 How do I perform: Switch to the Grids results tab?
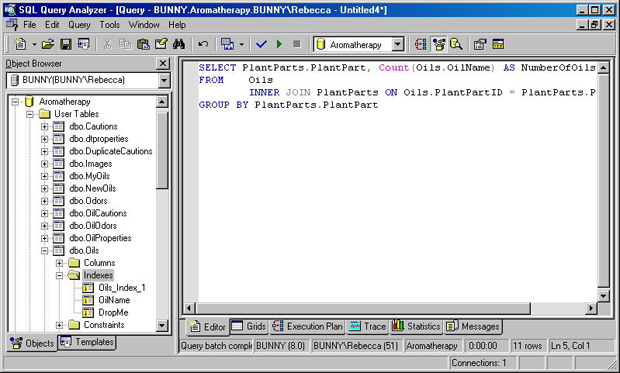pos(249,326)
